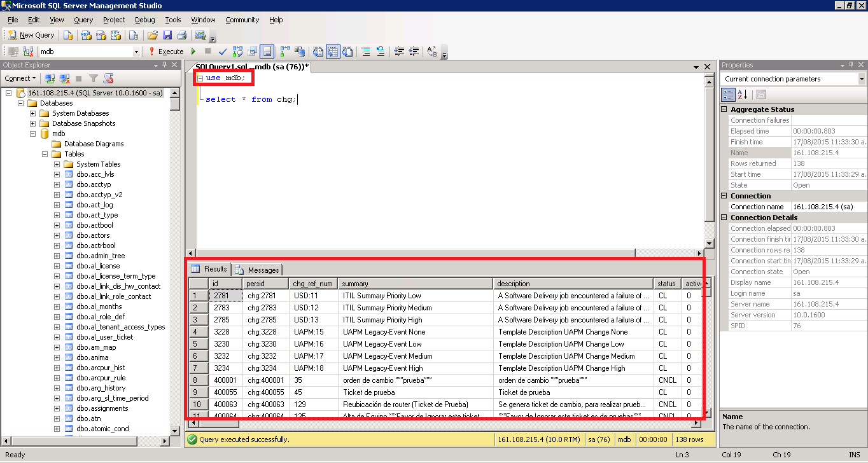Screen dimensions: 868x463
Task: Click the persid column header
Action: click(x=265, y=284)
